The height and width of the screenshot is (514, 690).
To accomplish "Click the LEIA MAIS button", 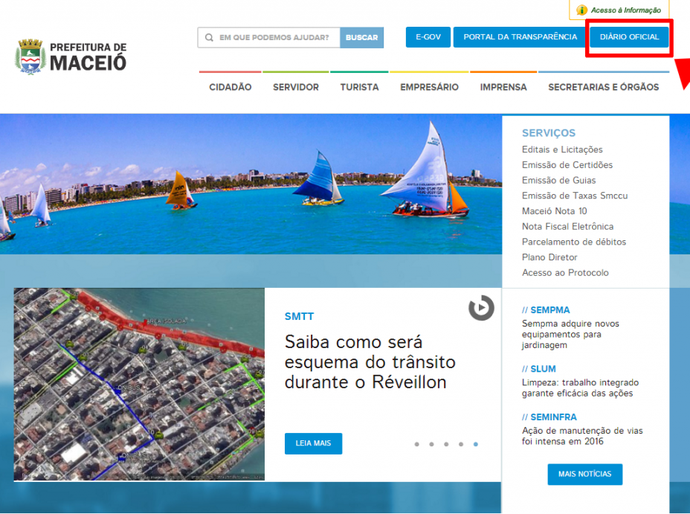I will [x=313, y=443].
